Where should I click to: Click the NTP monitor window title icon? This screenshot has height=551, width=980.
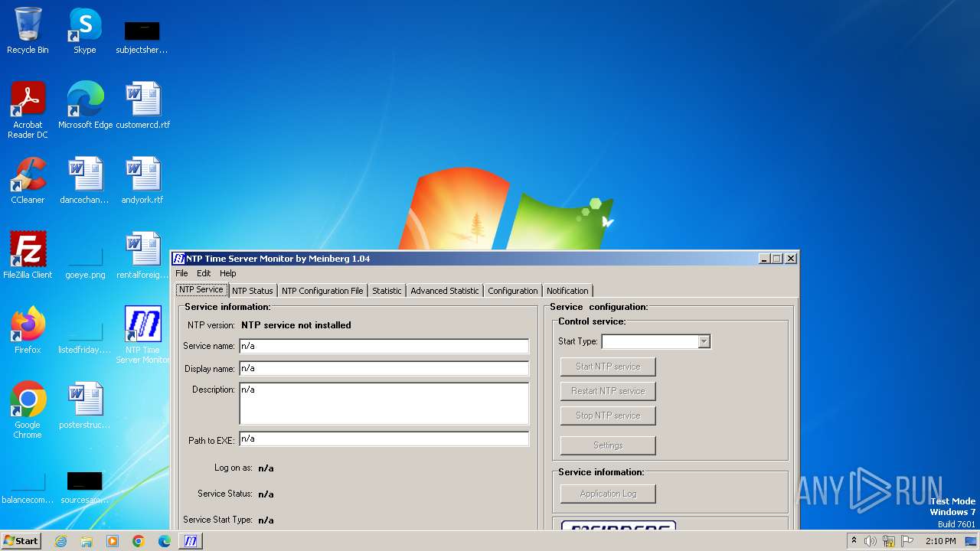click(x=178, y=259)
